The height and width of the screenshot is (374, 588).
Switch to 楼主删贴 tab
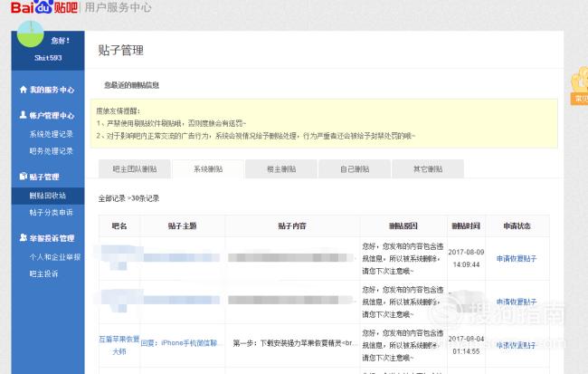tap(281, 169)
